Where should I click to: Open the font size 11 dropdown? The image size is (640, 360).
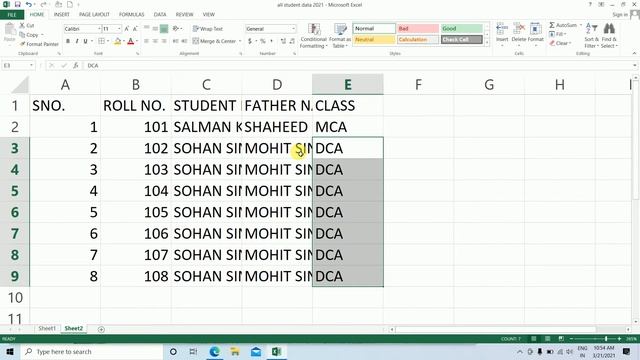[119, 29]
